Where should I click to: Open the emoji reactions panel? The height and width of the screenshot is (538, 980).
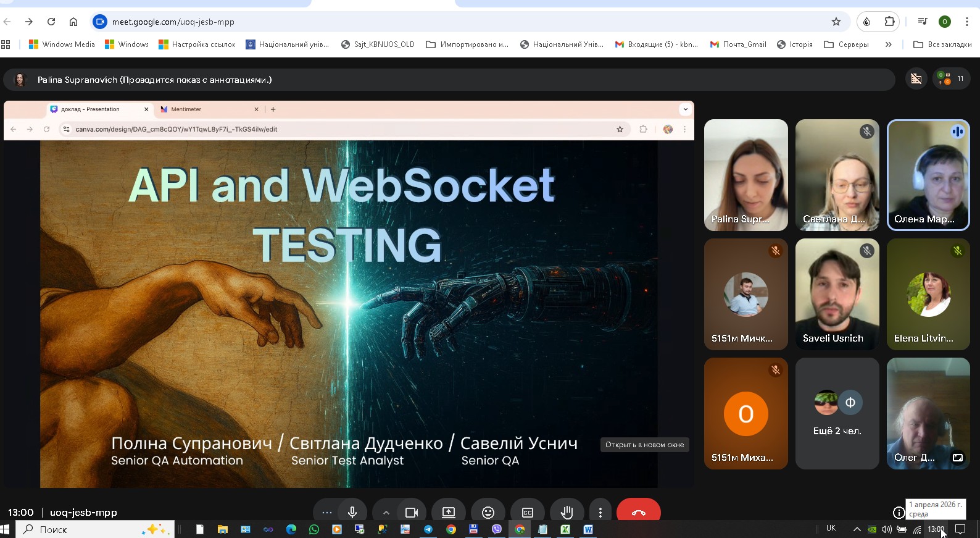pyautogui.click(x=488, y=512)
